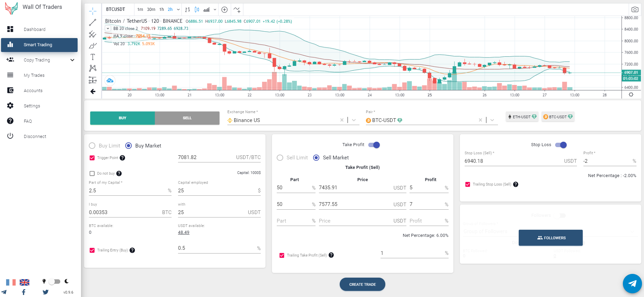Turn off the Stop Loss switch
This screenshot has width=644, height=297.
(x=561, y=145)
